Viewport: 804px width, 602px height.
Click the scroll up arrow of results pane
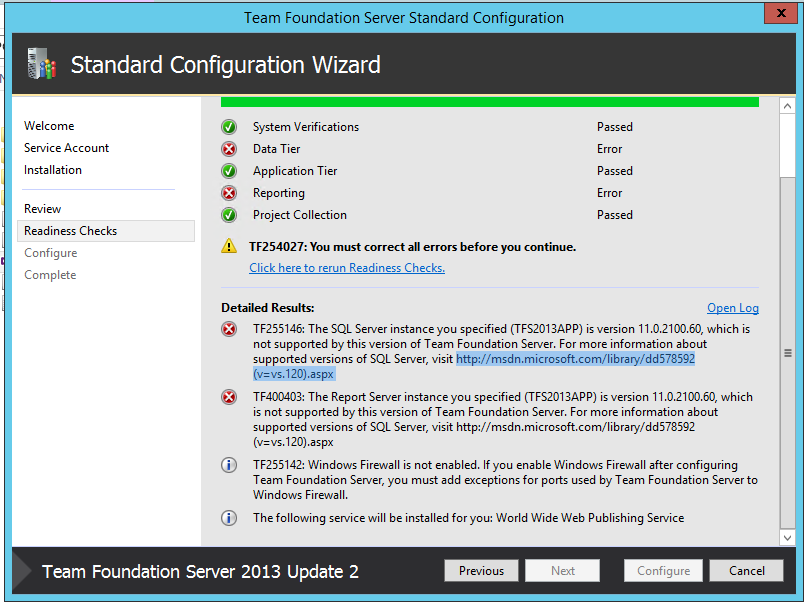point(787,106)
